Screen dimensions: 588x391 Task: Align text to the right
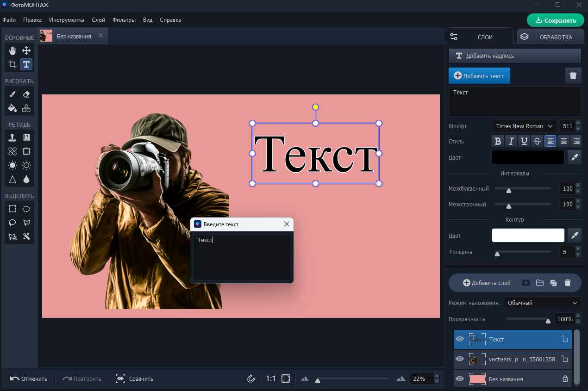point(576,142)
